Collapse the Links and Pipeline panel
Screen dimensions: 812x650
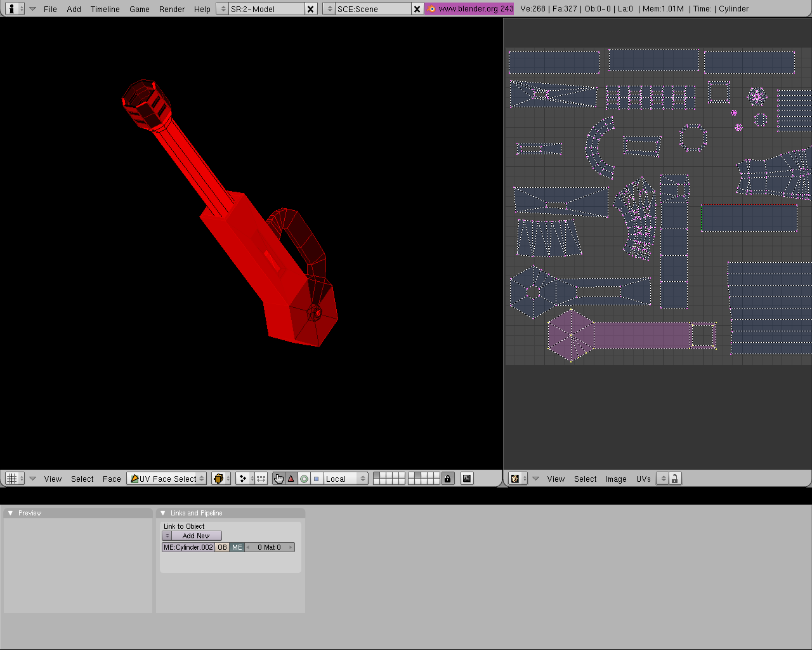pyautogui.click(x=163, y=513)
